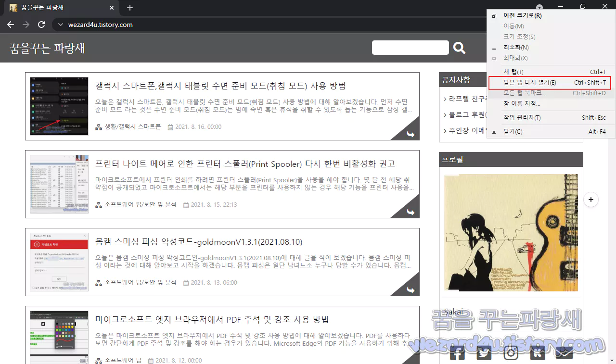This screenshot has height=364, width=616.
Task: Click the arrow on the 프린터 스풀러 card
Action: [x=410, y=212]
